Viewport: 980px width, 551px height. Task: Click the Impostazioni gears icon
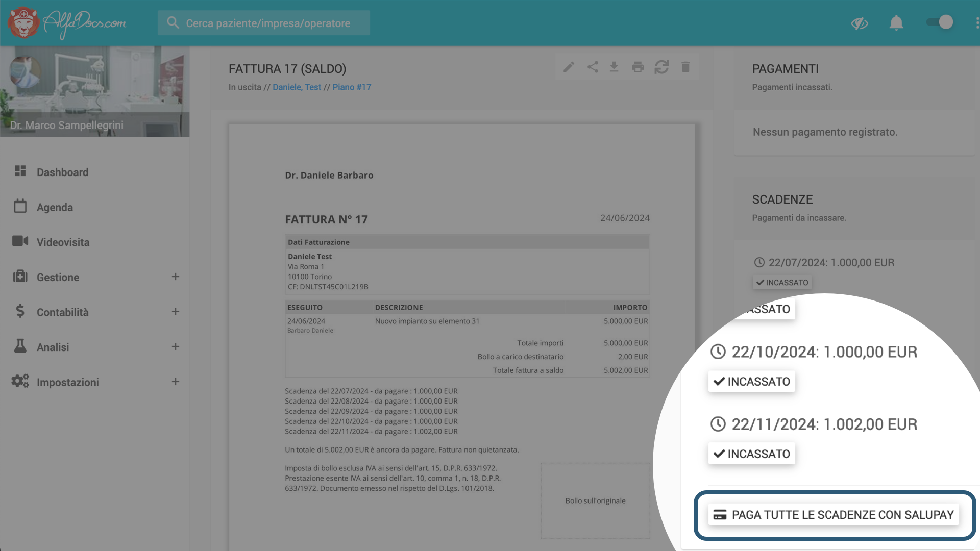(x=20, y=381)
